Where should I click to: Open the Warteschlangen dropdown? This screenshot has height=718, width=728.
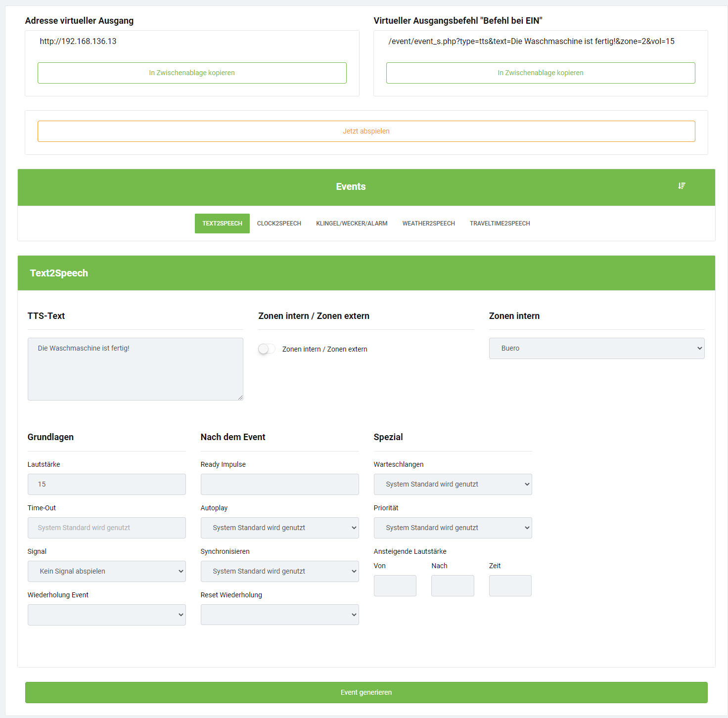pyautogui.click(x=453, y=484)
